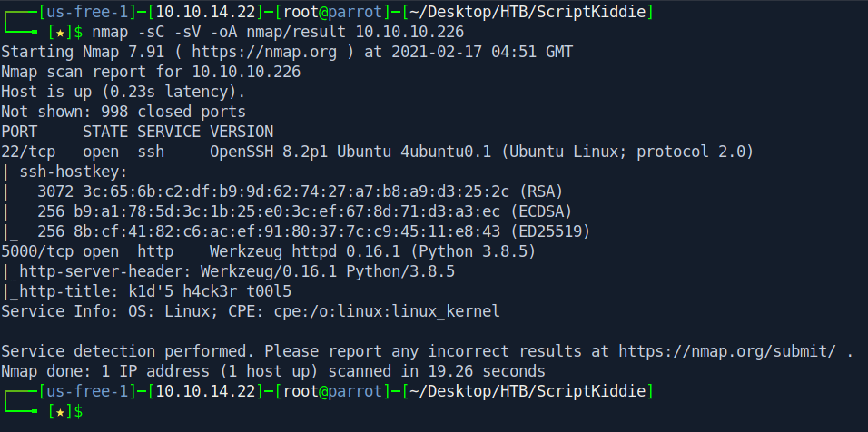Click the 22/tcp port entry
This screenshot has height=432, width=868.
(28, 152)
